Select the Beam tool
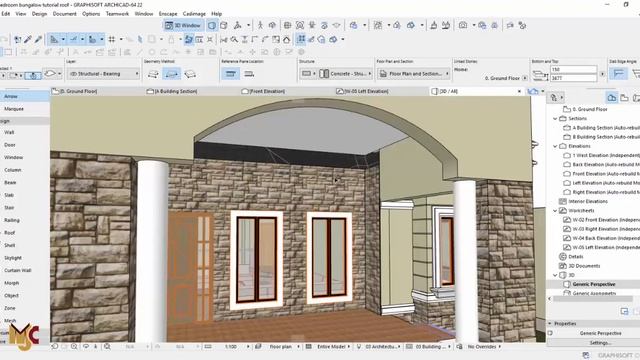The width and height of the screenshot is (640, 360). click(24, 182)
